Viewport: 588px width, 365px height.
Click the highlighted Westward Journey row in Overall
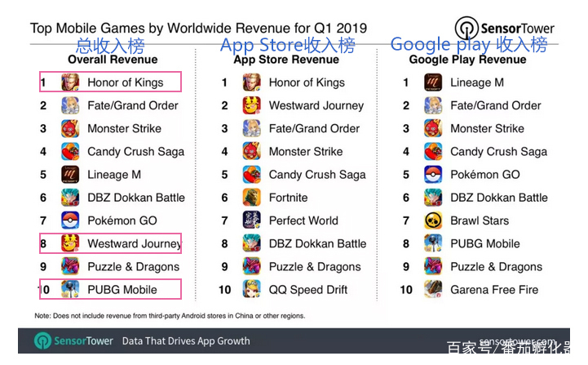(110, 243)
